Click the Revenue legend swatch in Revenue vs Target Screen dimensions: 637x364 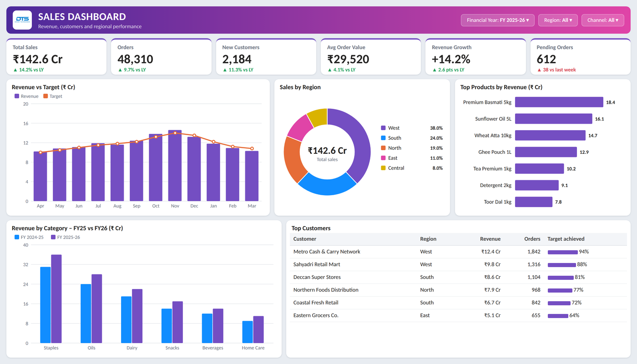pos(17,96)
